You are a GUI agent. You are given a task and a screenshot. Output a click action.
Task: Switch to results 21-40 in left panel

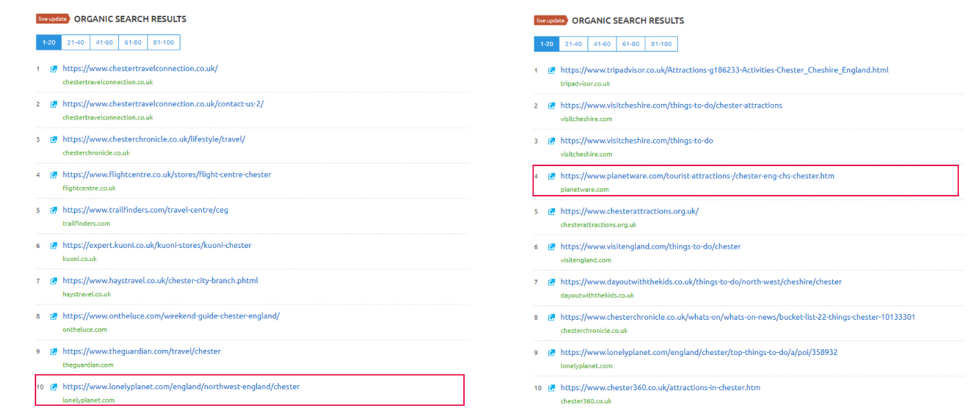(75, 43)
